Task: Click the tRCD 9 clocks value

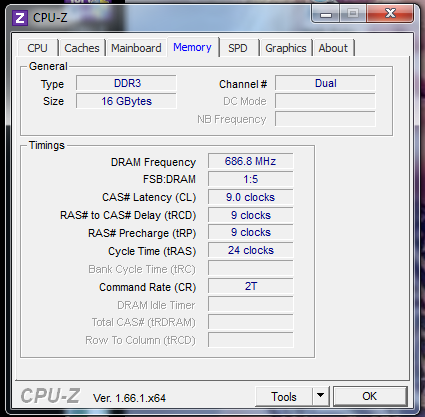Action: coord(251,215)
